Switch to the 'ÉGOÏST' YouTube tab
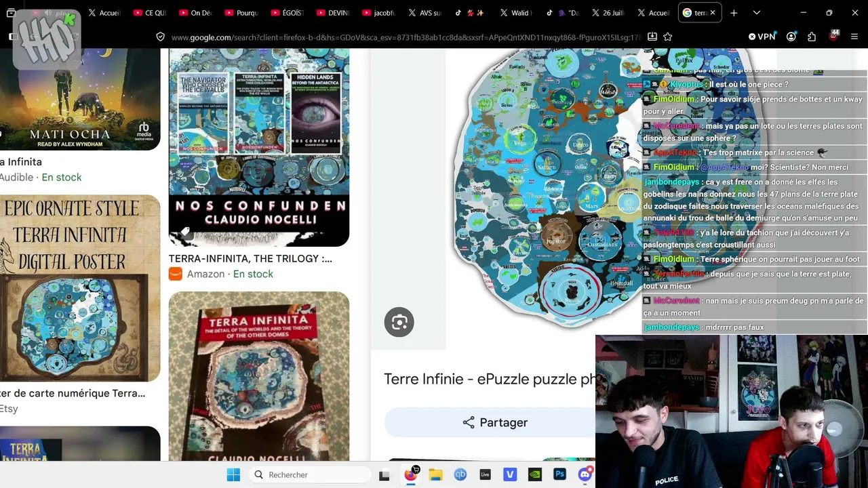Screen dimensions: 868x488 pyautogui.click(x=287, y=13)
